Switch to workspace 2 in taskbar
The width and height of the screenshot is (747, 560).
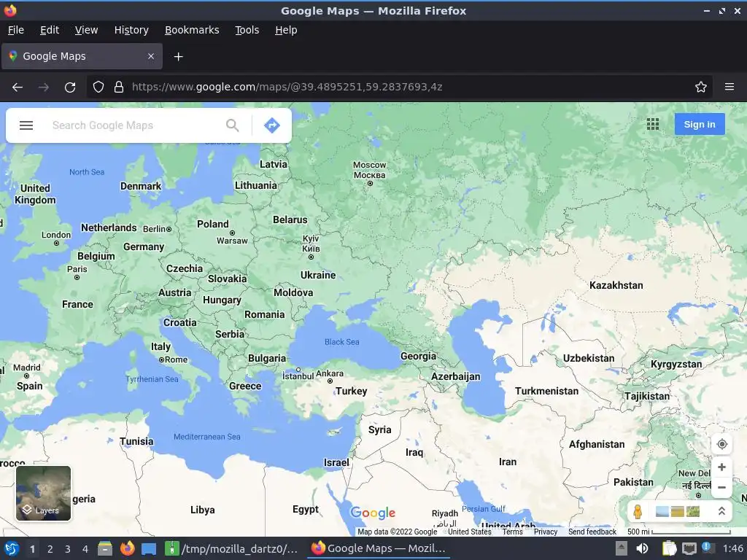pyautogui.click(x=50, y=549)
